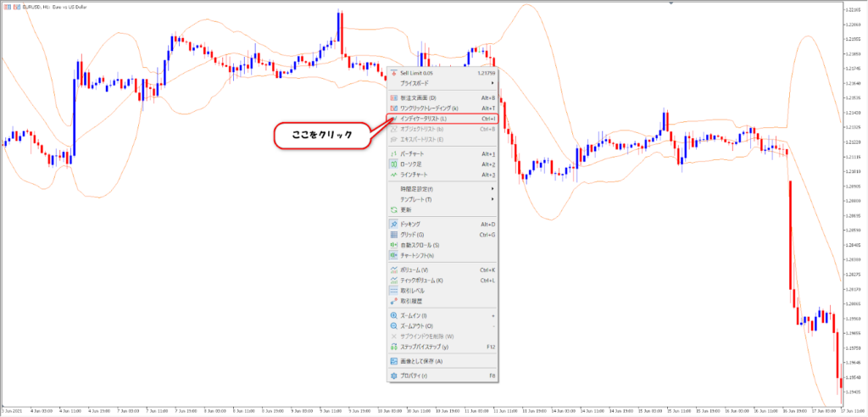Toggle ドッキング for the chart window
This screenshot has width=868, height=417.
click(442, 225)
